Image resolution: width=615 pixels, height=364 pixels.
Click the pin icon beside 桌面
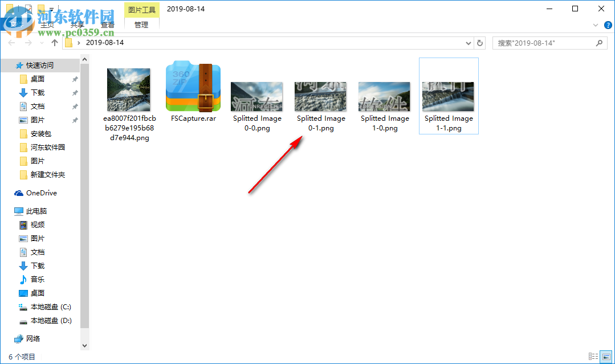pos(75,79)
